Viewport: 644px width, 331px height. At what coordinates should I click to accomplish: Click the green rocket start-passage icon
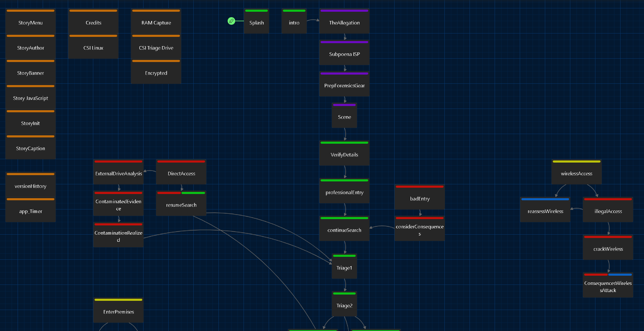tap(231, 21)
